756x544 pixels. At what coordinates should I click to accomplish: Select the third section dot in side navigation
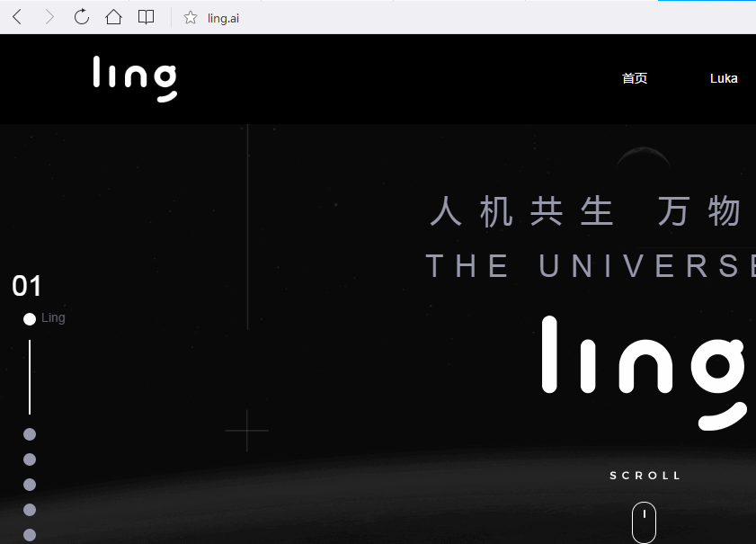point(30,459)
